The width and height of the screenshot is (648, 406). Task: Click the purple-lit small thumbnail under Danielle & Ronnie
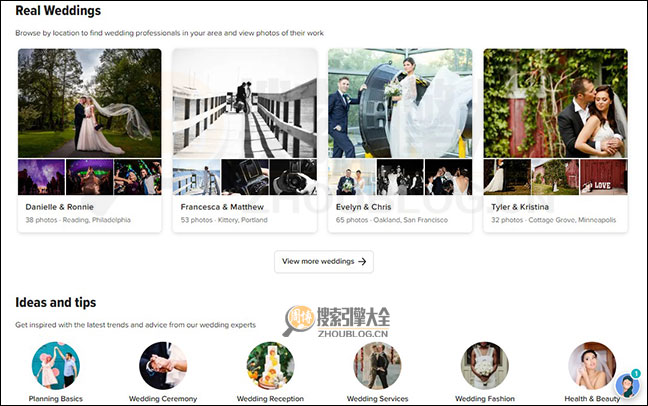tap(41, 177)
